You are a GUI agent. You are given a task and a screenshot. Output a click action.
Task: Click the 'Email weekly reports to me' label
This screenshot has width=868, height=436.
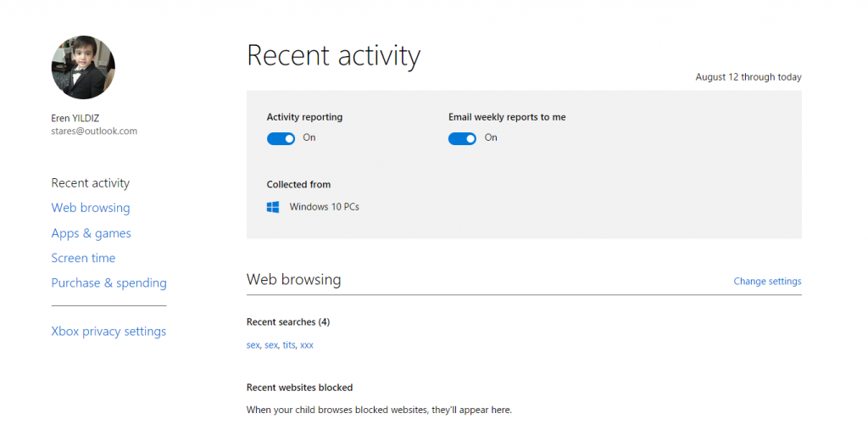coord(507,117)
